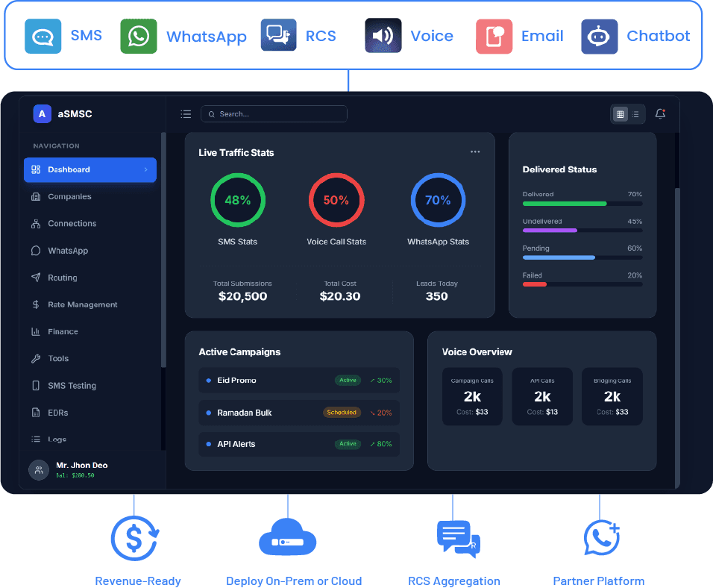The height and width of the screenshot is (588, 713).
Task: Click the Mr. Jhon Deo profile name
Action: (x=82, y=465)
